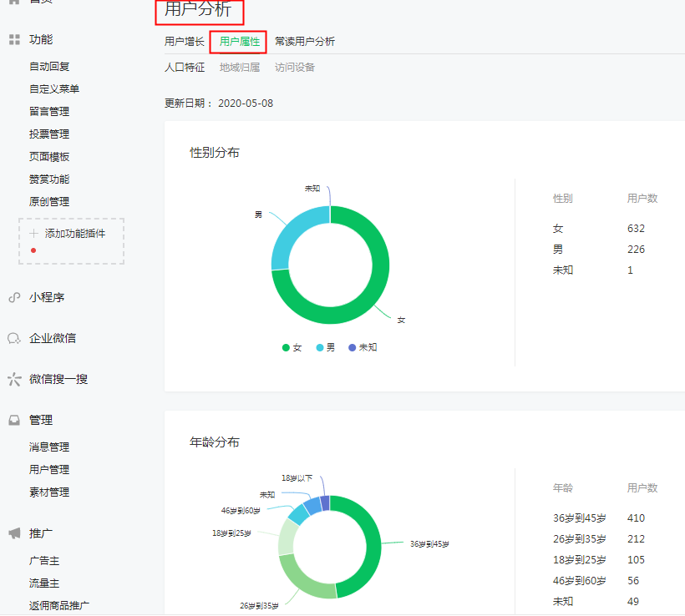This screenshot has width=685, height=616.
Task: Select the 人口特征 filter option
Action: pos(185,68)
